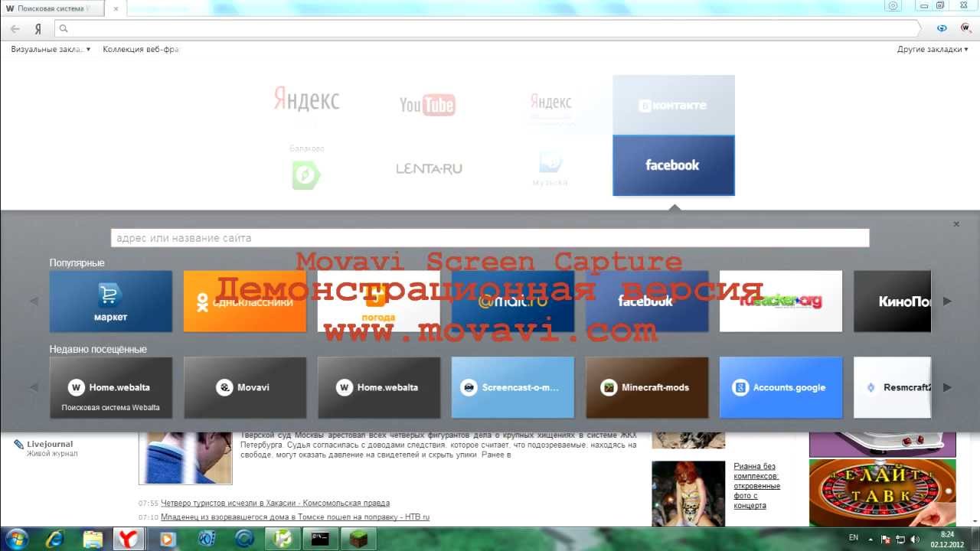980x551 pixels.
Task: Open the Livejournal link
Action: [50, 444]
